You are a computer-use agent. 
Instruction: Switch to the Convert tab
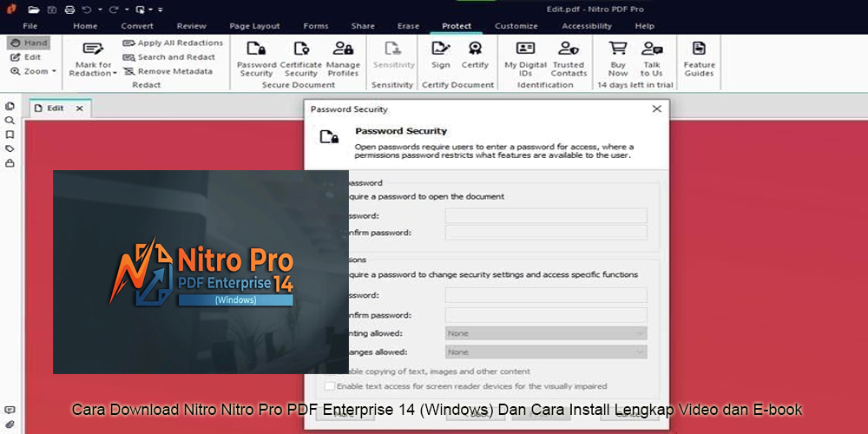137,26
